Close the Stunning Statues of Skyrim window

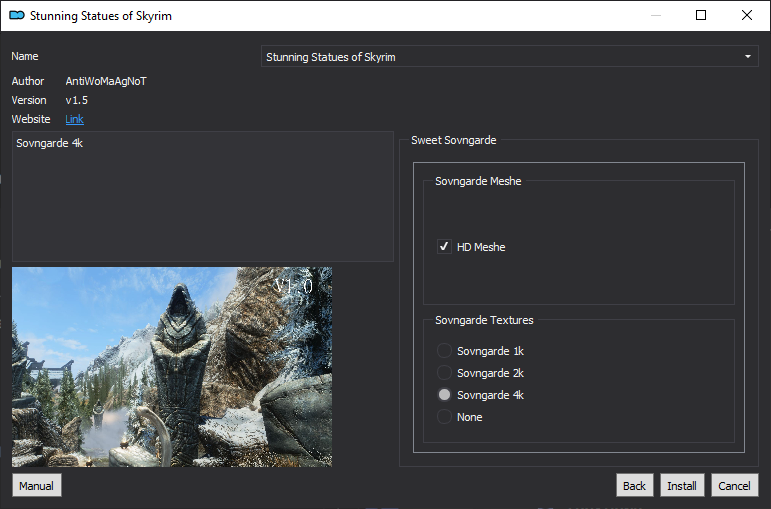coord(747,15)
